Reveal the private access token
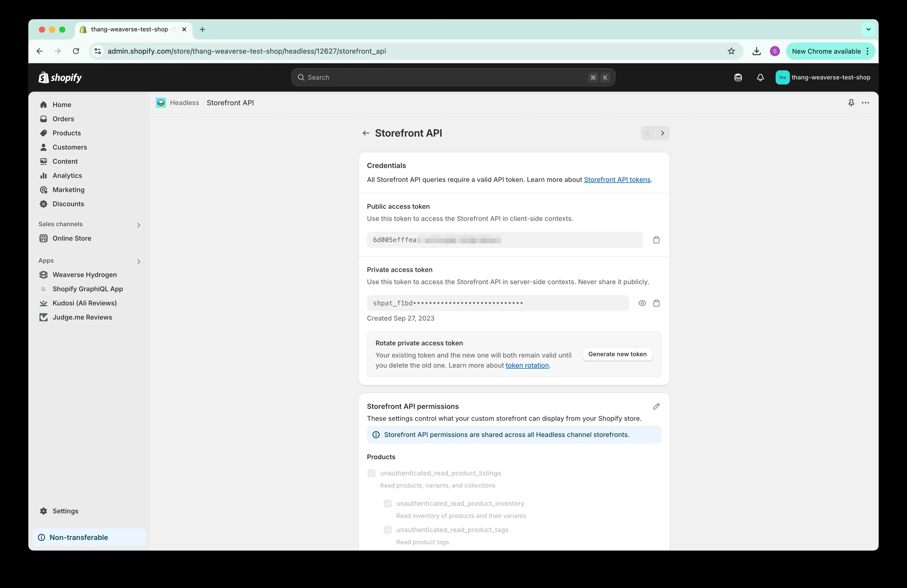The height and width of the screenshot is (588, 907). tap(642, 303)
